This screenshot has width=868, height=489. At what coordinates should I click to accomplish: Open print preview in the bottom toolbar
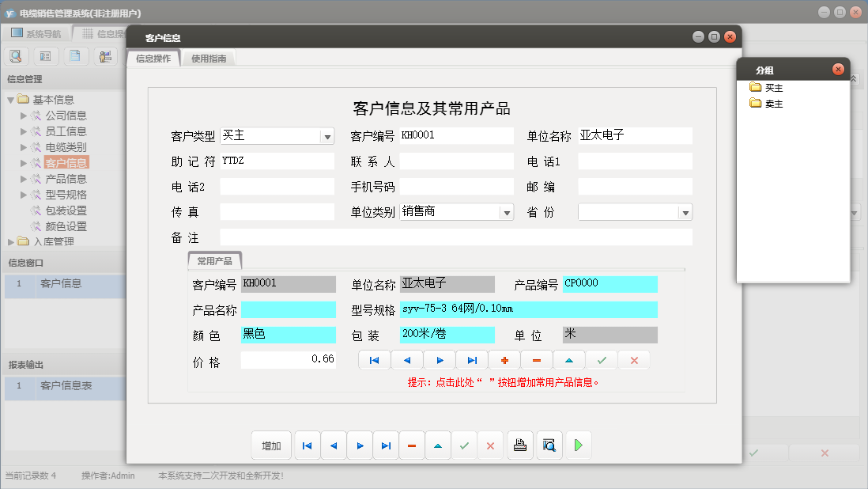[x=549, y=445]
